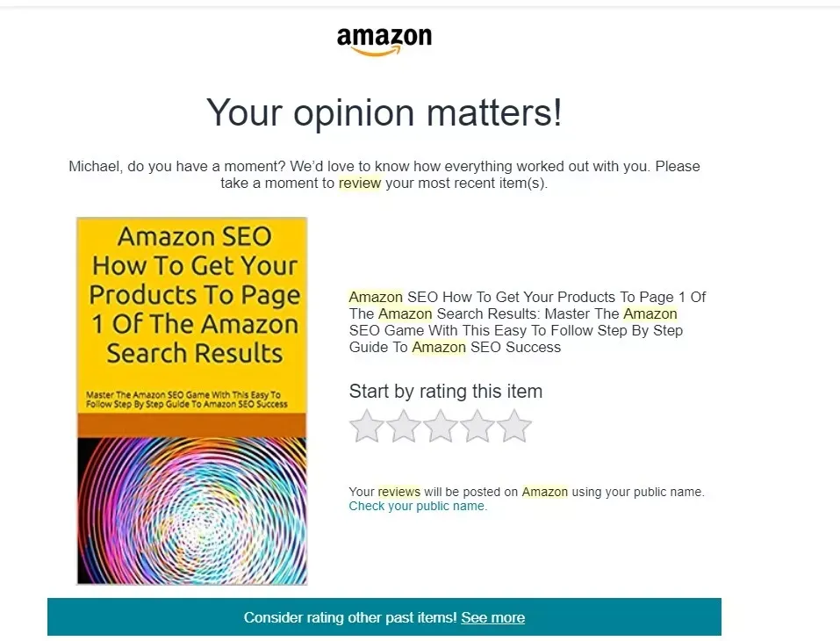
Task: Click the colorful spiral artwork on the cover
Action: click(x=191, y=511)
